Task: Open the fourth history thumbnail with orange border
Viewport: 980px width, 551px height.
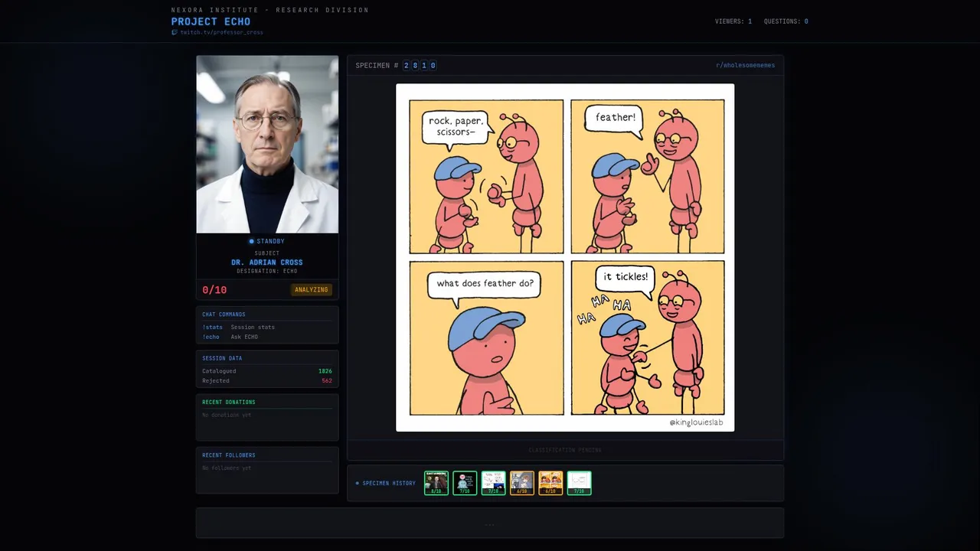Action: [x=522, y=483]
